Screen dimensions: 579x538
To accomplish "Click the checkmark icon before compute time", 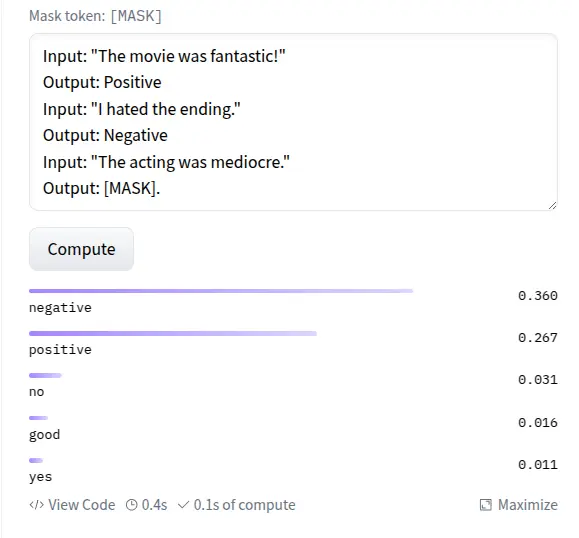I will [x=184, y=504].
